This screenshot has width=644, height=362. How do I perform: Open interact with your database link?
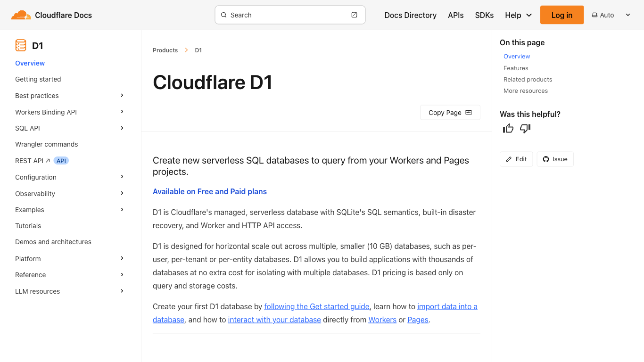[x=274, y=320]
